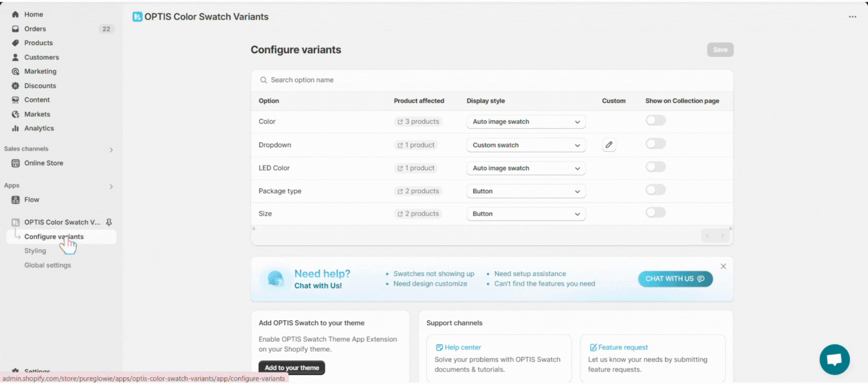This screenshot has width=868, height=384.
Task: Open Home in Shopify sidebar
Action: point(33,14)
